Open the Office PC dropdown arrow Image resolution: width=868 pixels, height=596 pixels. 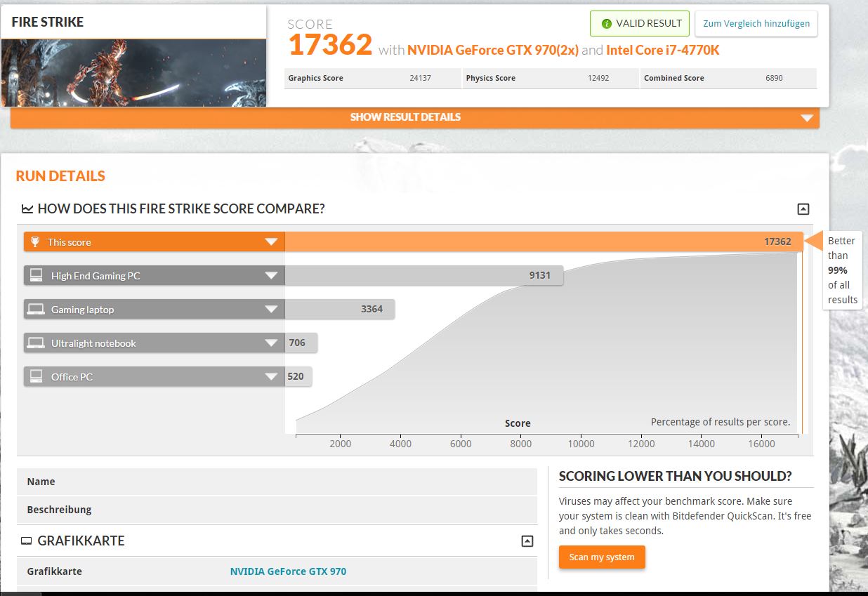[271, 377]
